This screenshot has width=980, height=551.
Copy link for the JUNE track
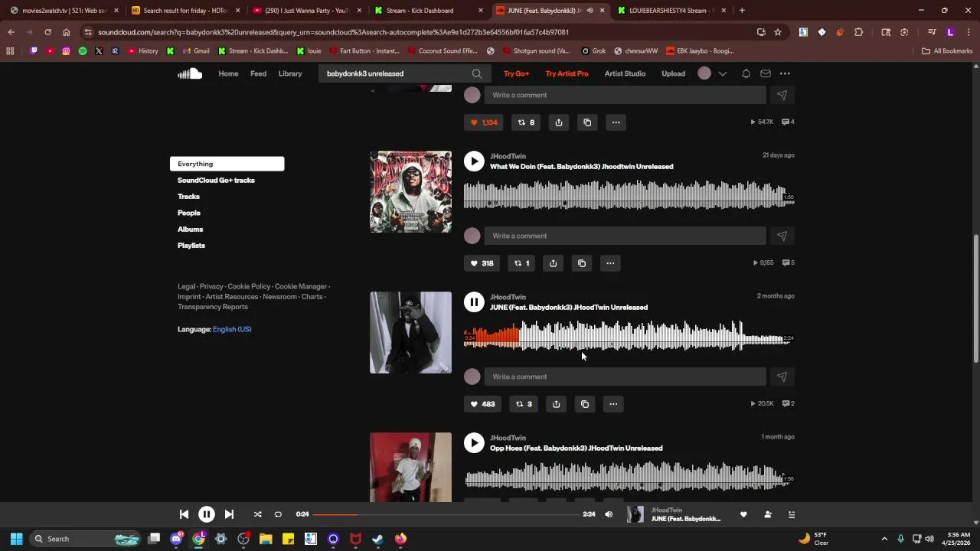[585, 404]
